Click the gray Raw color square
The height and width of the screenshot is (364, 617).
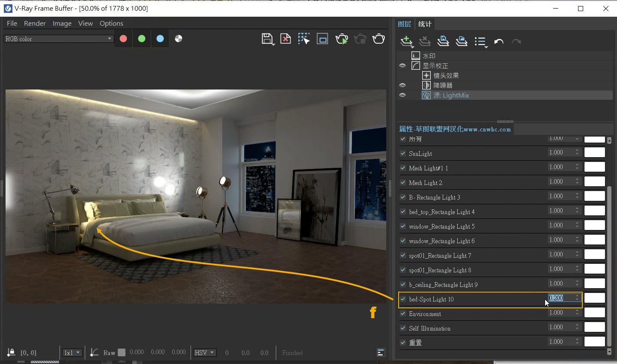click(x=122, y=352)
